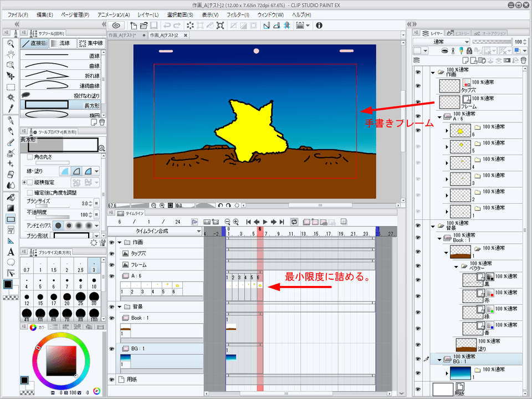The width and height of the screenshot is (532, 399).
Task: Select the Zoom tool in the left toolbar
Action: coord(10,43)
